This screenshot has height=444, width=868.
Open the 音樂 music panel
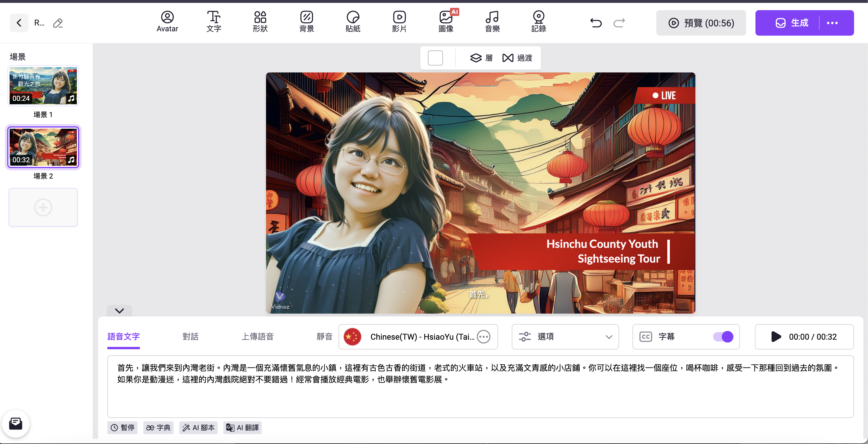click(x=492, y=22)
